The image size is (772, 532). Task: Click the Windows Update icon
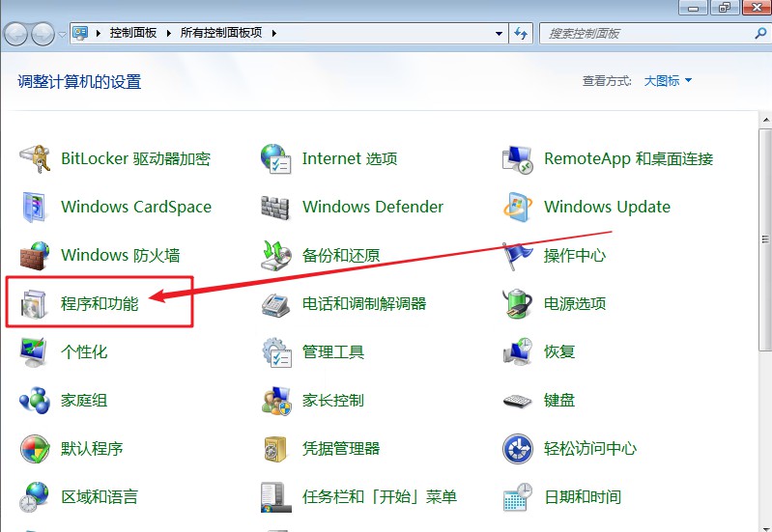click(518, 207)
